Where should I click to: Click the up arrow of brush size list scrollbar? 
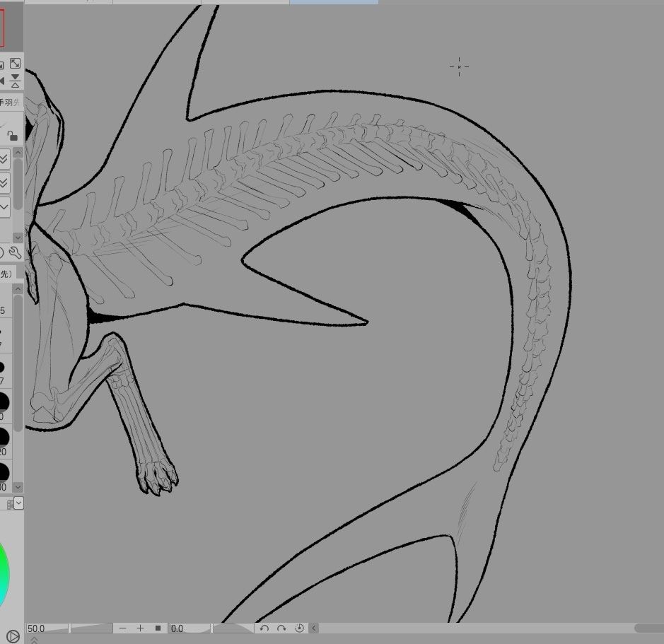[18, 289]
